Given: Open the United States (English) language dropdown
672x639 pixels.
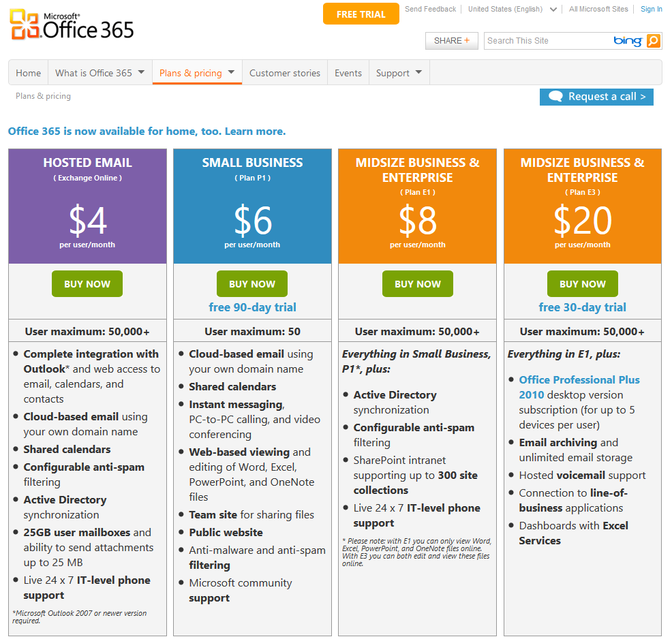Looking at the screenshot, I should [x=553, y=10].
